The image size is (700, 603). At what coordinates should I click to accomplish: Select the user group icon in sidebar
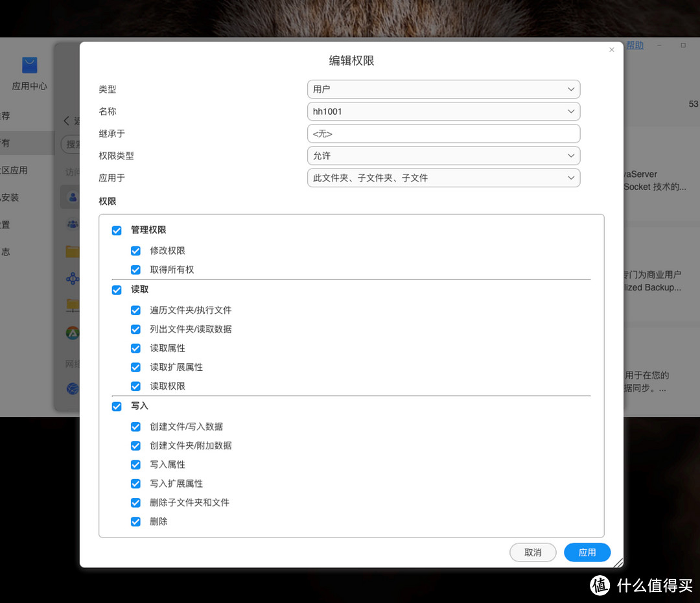[72, 224]
